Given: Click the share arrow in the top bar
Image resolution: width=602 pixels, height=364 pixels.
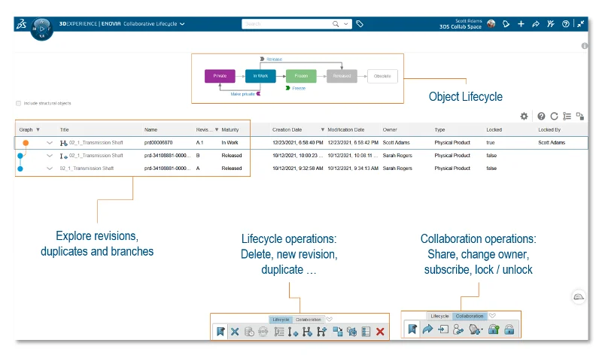Looking at the screenshot, I should tap(536, 24).
